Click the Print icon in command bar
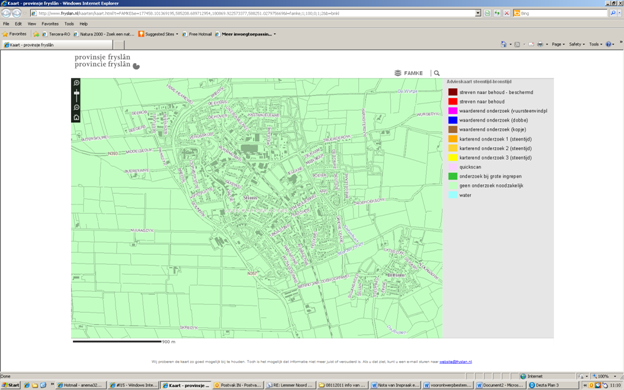Image resolution: width=624 pixels, height=390 pixels. click(x=540, y=44)
